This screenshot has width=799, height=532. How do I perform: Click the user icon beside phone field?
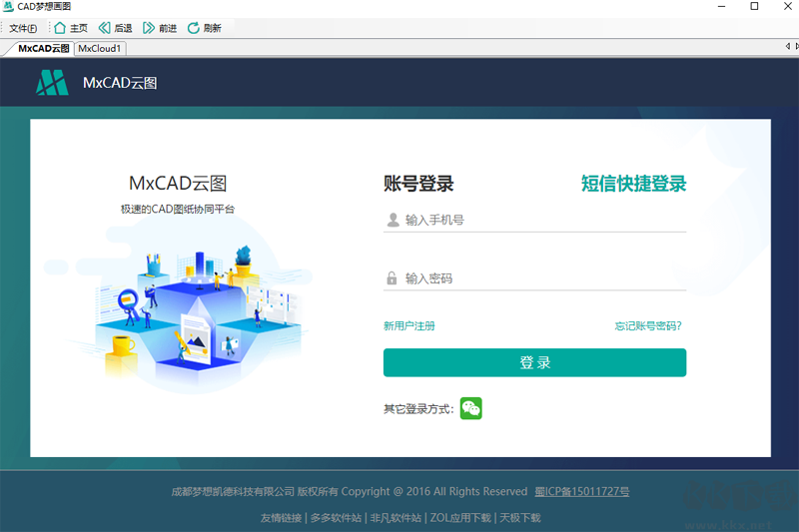click(393, 220)
